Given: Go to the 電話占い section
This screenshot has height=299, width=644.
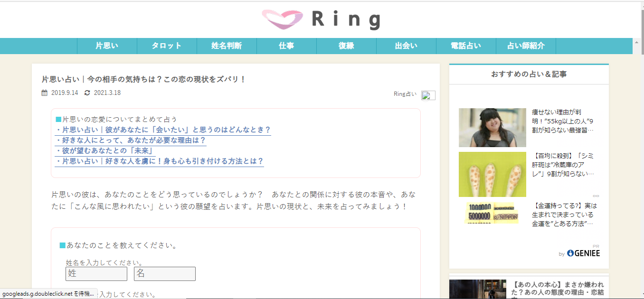Looking at the screenshot, I should click(466, 46).
